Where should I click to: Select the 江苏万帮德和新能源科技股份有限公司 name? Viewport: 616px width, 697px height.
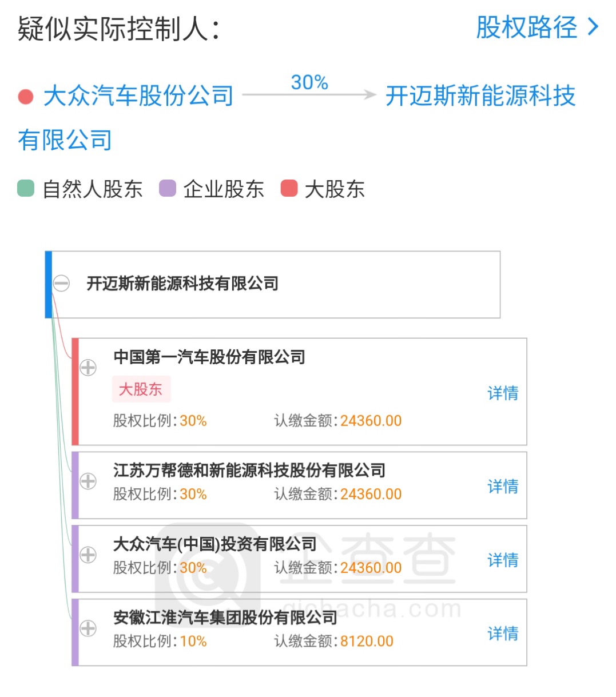click(x=249, y=470)
